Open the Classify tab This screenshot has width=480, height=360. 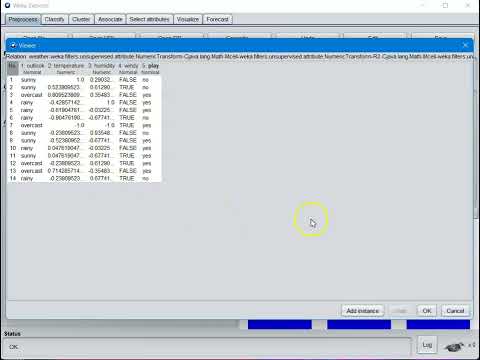pyautogui.click(x=54, y=19)
